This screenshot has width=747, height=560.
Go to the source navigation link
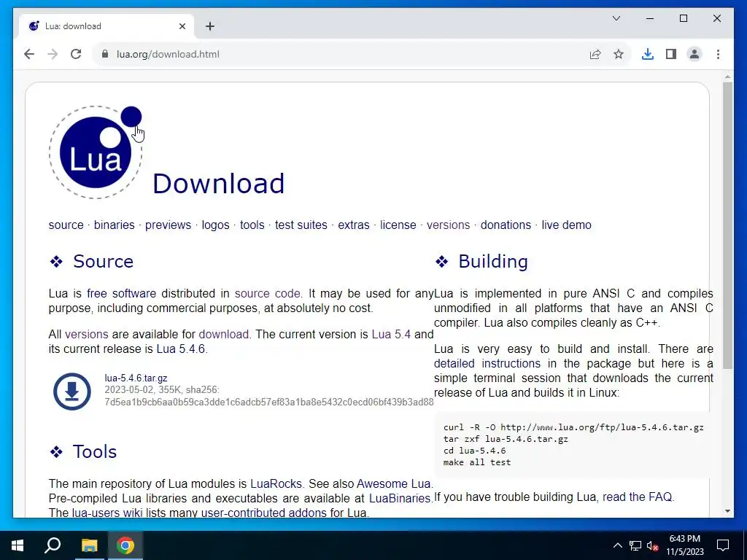[66, 225]
